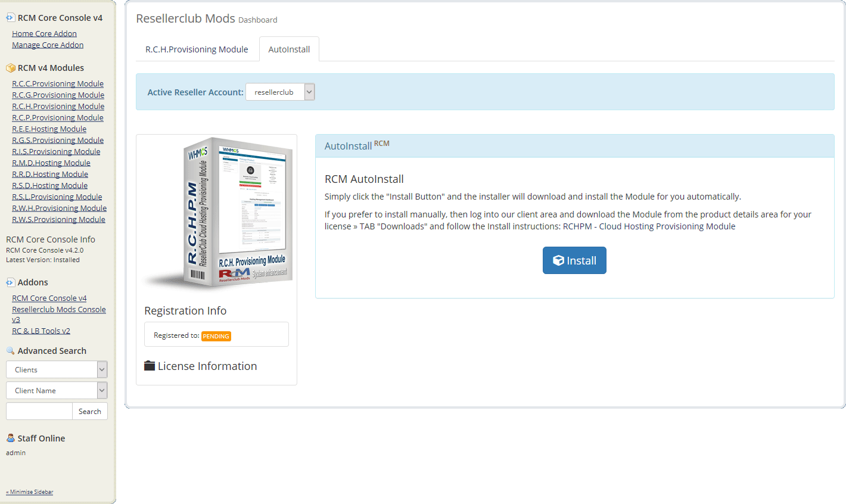This screenshot has height=504, width=846.
Task: Open R.C.P.Provisioning Module link
Action: coord(58,117)
